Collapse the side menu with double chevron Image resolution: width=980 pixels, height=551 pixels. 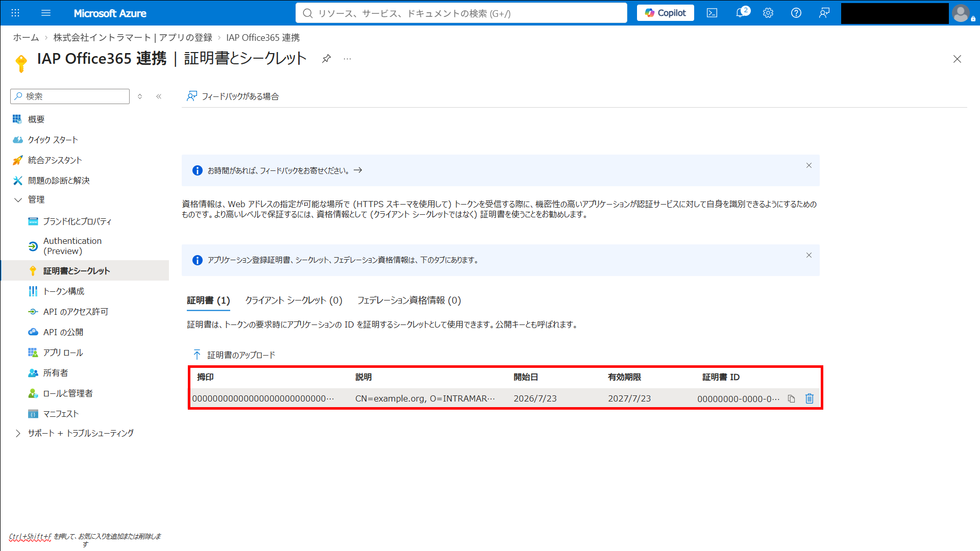pyautogui.click(x=159, y=96)
